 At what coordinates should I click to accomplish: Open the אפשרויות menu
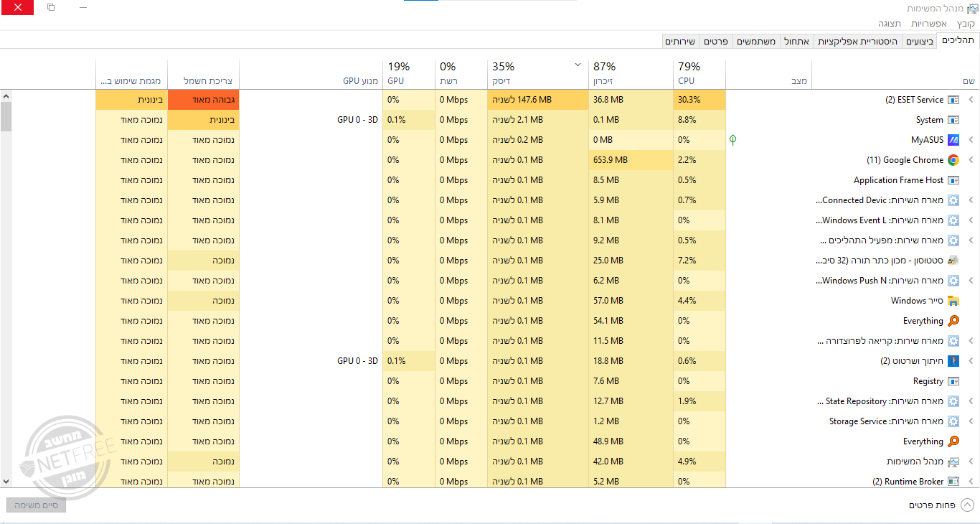point(929,24)
